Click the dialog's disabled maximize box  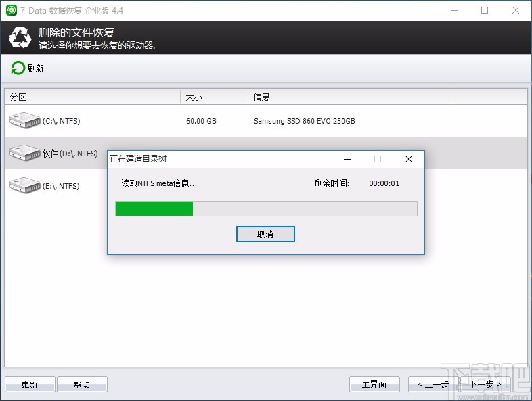tap(377, 159)
